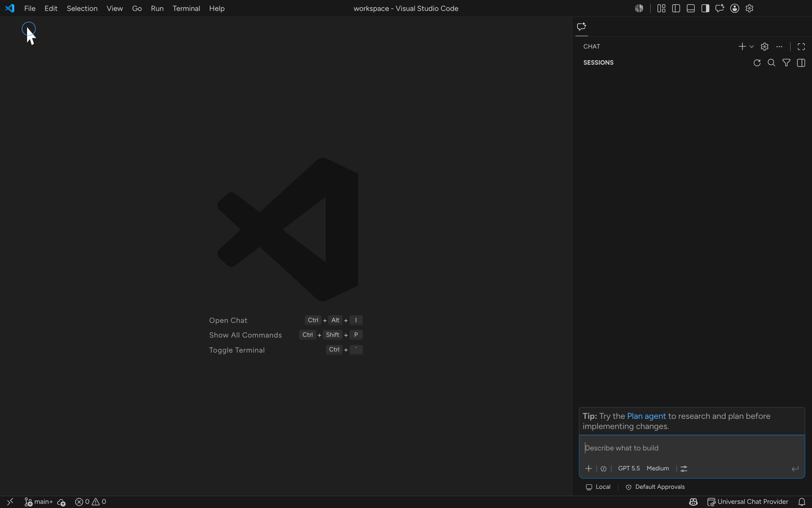Screen dimensions: 812x508
Task: Open the Accounts icon in title bar
Action: (x=735, y=8)
